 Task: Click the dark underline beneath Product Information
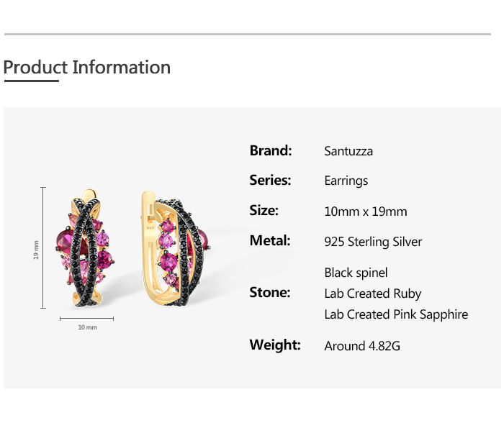point(31,81)
